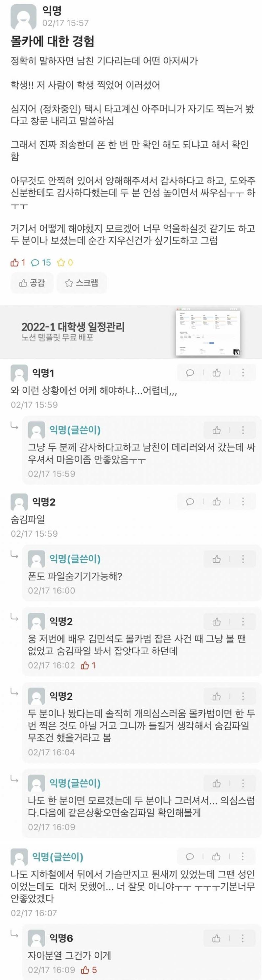Reply to 익명1's comment with the speech bubble icon
262x980 pixels.
[x=190, y=373]
